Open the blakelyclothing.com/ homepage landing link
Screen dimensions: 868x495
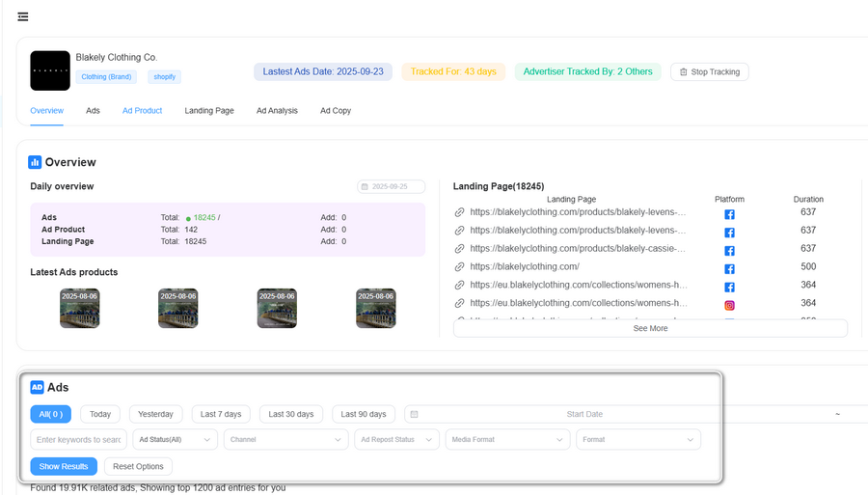point(525,267)
